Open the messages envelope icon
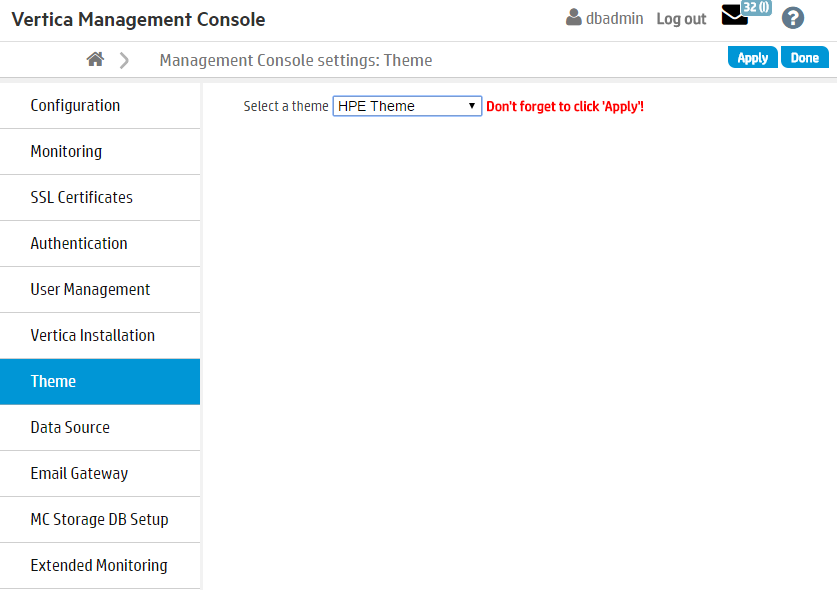This screenshot has height=590, width=837. click(735, 15)
